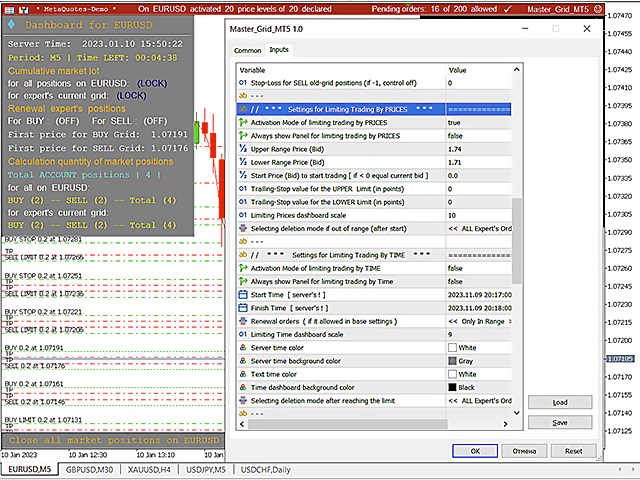
Task: Click the Limiting Prices dashboard scale integer icon
Action: (x=241, y=215)
